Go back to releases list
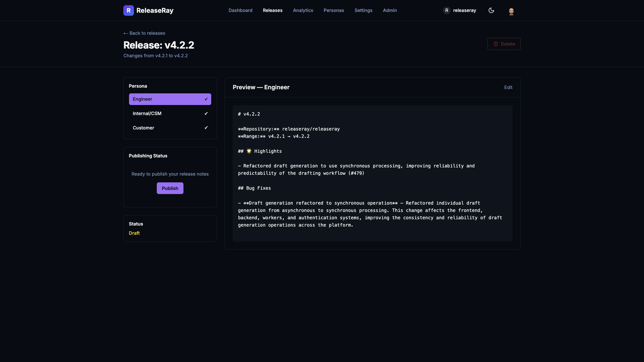The image size is (644, 362). click(x=144, y=33)
